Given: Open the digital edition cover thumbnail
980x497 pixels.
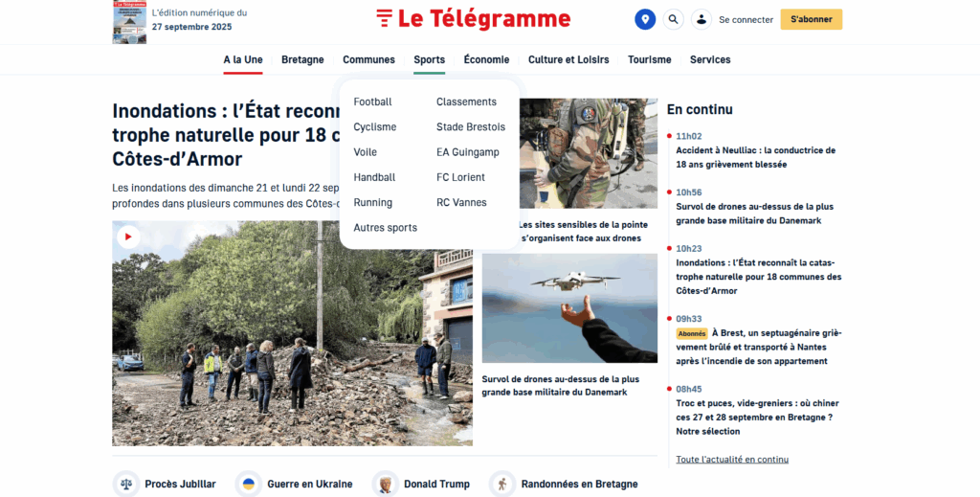Looking at the screenshot, I should tap(129, 22).
